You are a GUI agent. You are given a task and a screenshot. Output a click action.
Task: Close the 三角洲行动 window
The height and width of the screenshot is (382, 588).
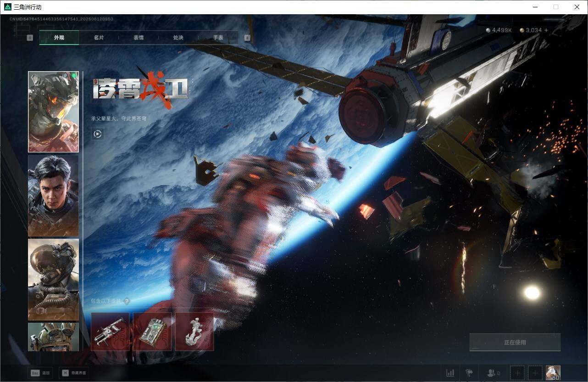577,7
